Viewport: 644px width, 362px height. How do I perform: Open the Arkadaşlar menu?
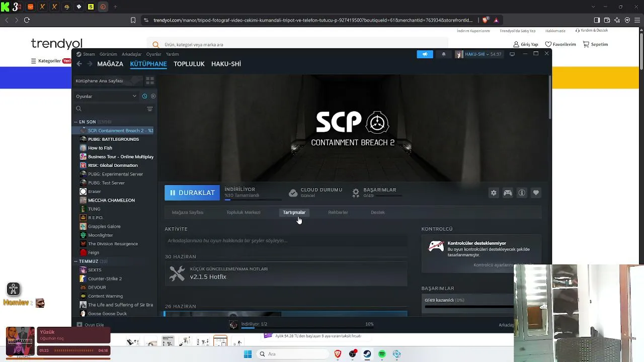coord(132,54)
